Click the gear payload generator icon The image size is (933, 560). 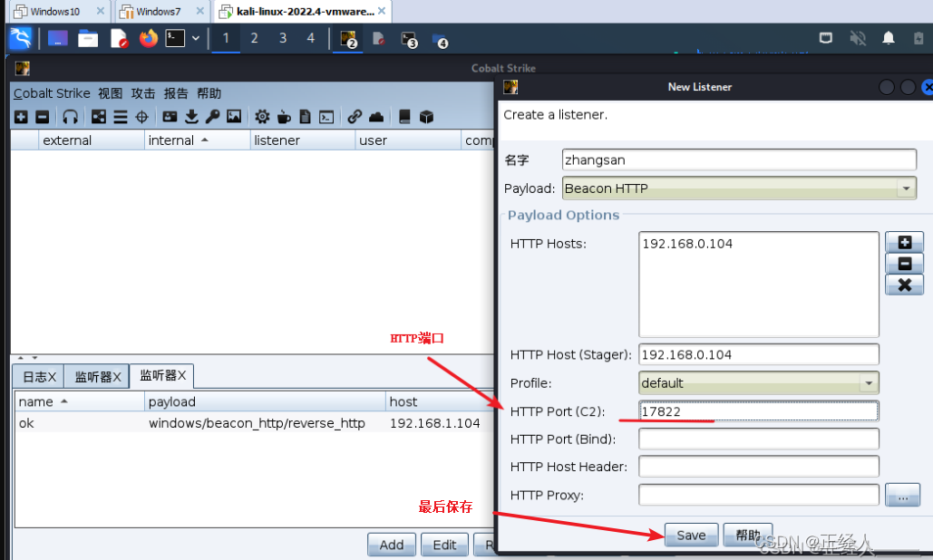click(x=262, y=117)
